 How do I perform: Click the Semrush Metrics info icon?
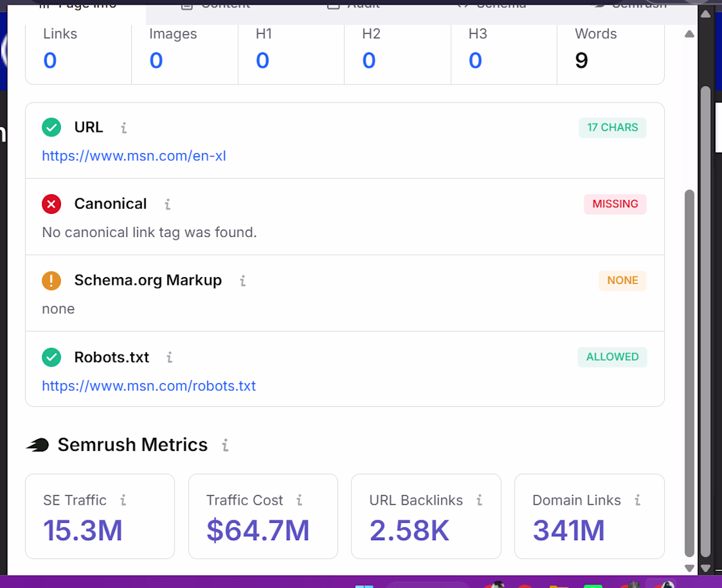[x=225, y=445]
